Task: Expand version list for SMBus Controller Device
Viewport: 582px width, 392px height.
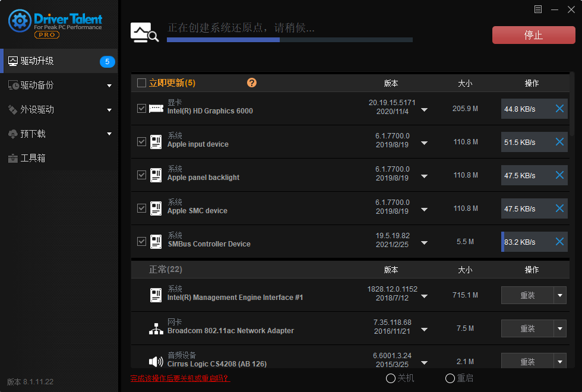Action: tap(424, 243)
